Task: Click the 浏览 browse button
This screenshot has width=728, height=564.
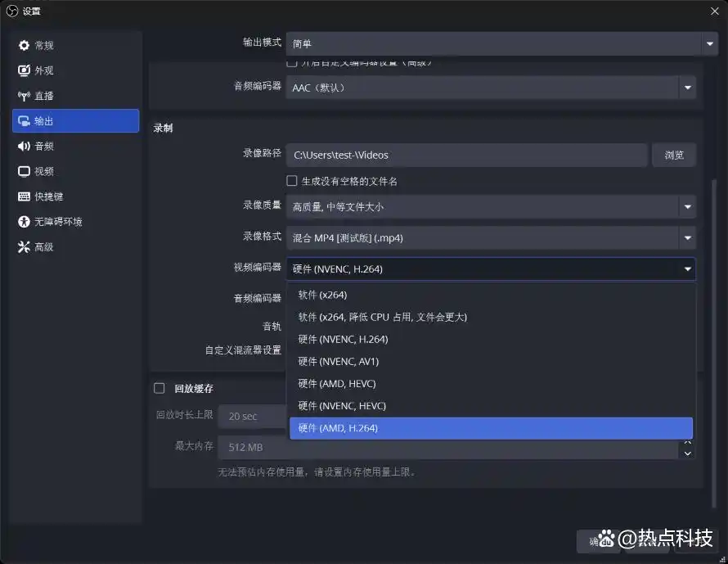Action: click(x=674, y=155)
